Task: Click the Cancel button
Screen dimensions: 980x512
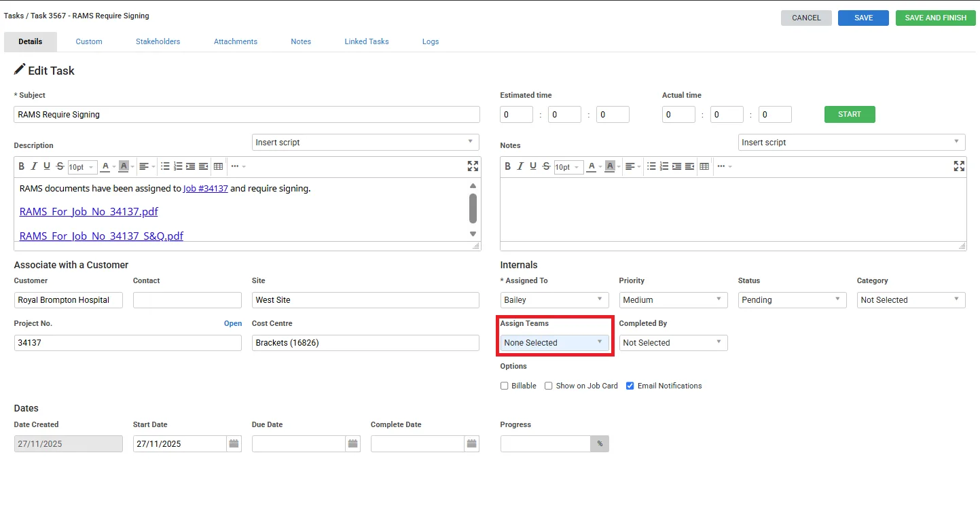Action: 806,18
